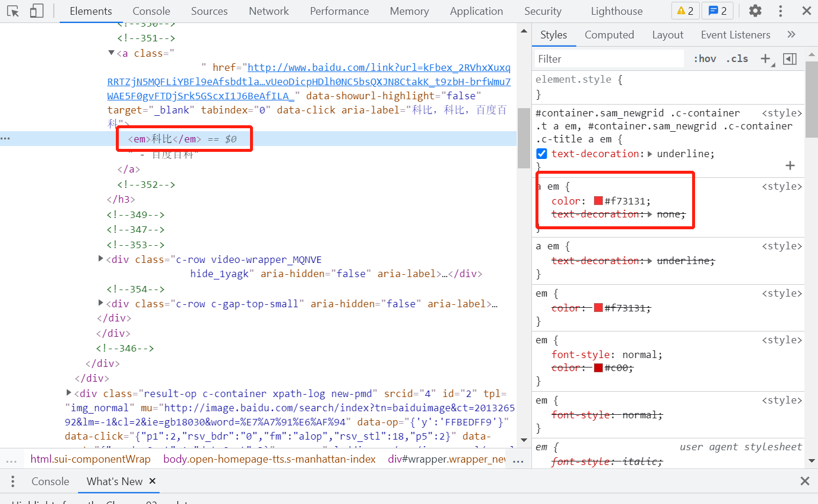818x504 pixels.
Task: Select the Styles pane tab
Action: tap(554, 35)
